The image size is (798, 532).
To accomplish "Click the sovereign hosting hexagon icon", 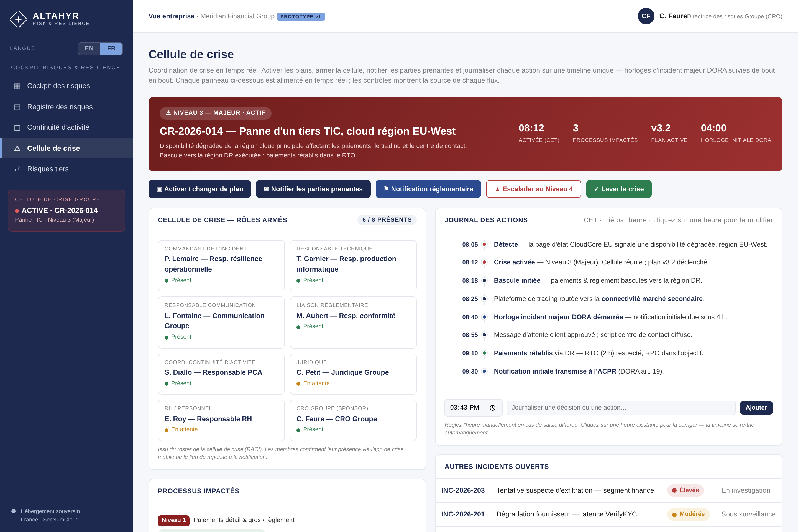I will 14,511.
